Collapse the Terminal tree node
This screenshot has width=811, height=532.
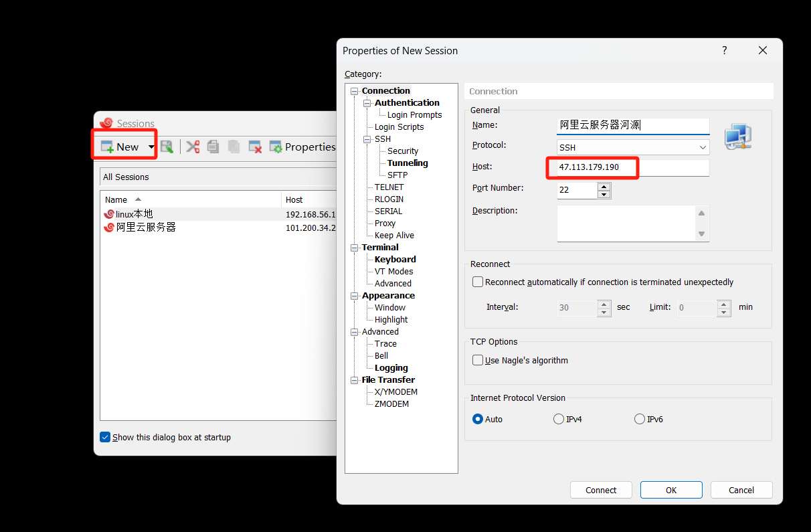pos(355,248)
